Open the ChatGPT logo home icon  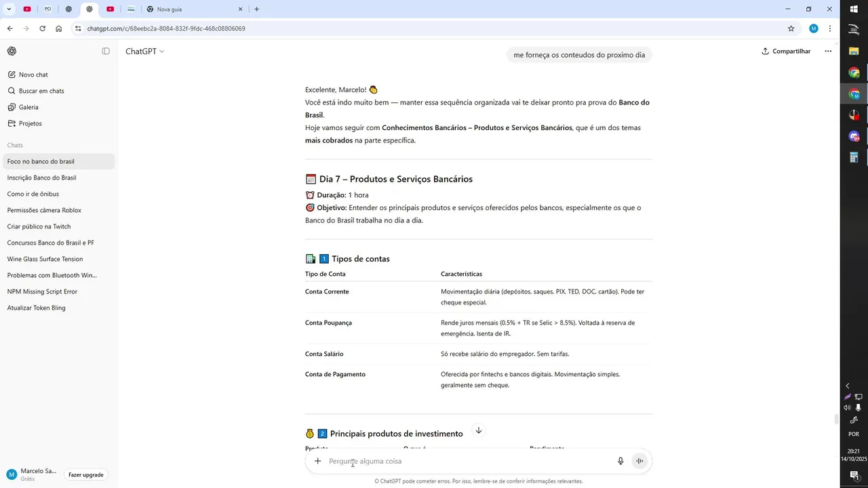(x=12, y=51)
